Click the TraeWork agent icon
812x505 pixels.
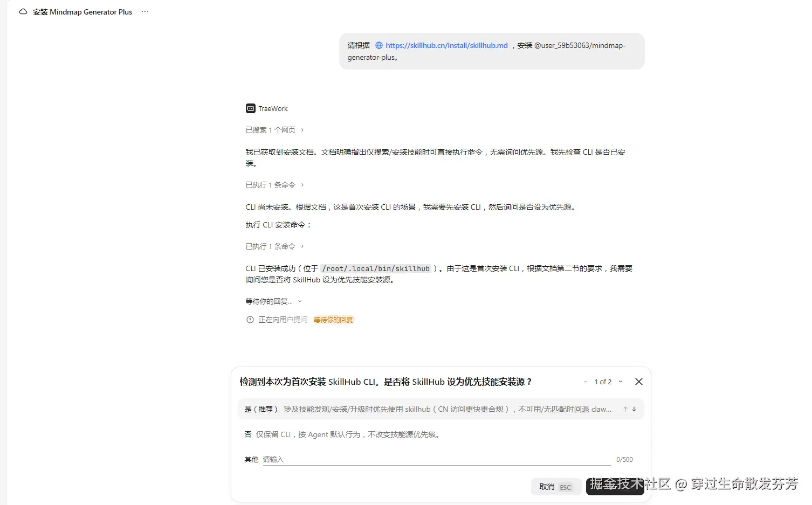click(x=251, y=109)
